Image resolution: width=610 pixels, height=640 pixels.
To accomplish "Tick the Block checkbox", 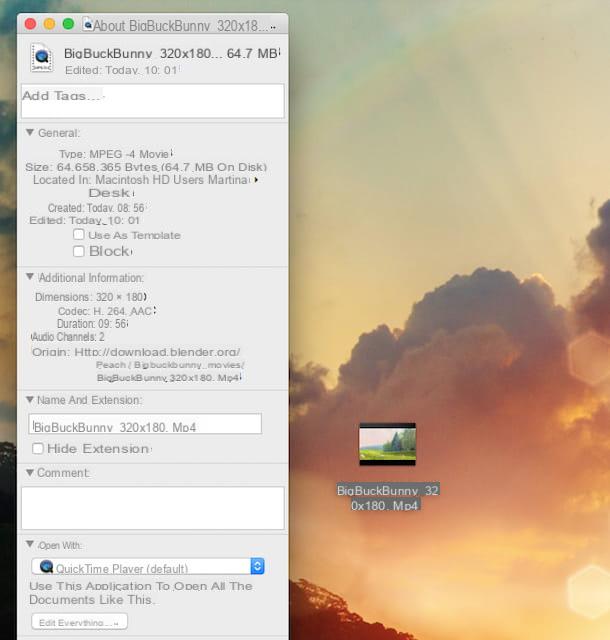I will (79, 251).
